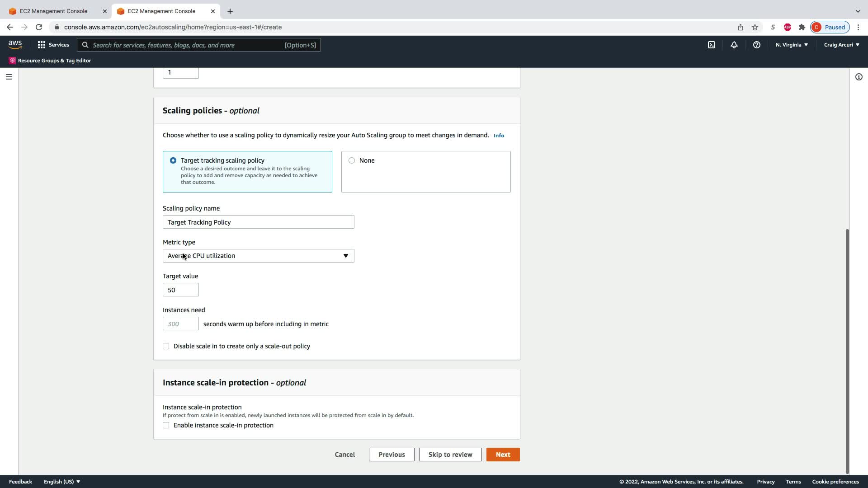Open AWS CloudShell icon

(x=711, y=45)
